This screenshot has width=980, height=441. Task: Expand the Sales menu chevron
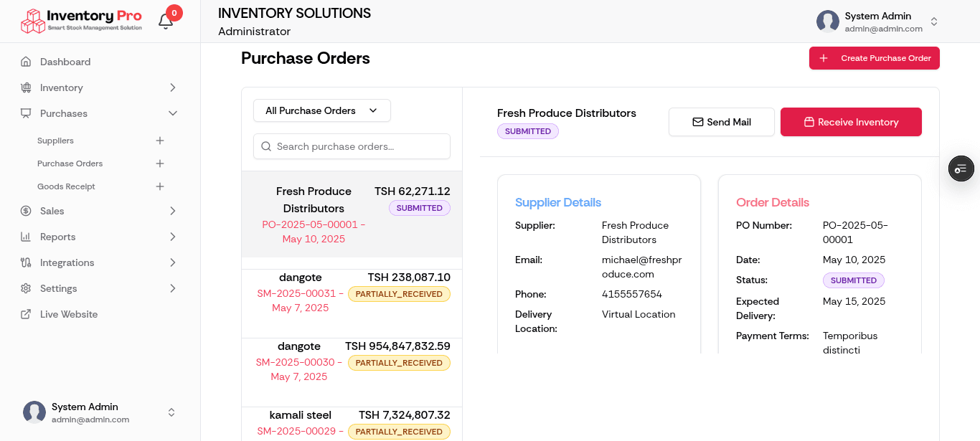coord(172,211)
